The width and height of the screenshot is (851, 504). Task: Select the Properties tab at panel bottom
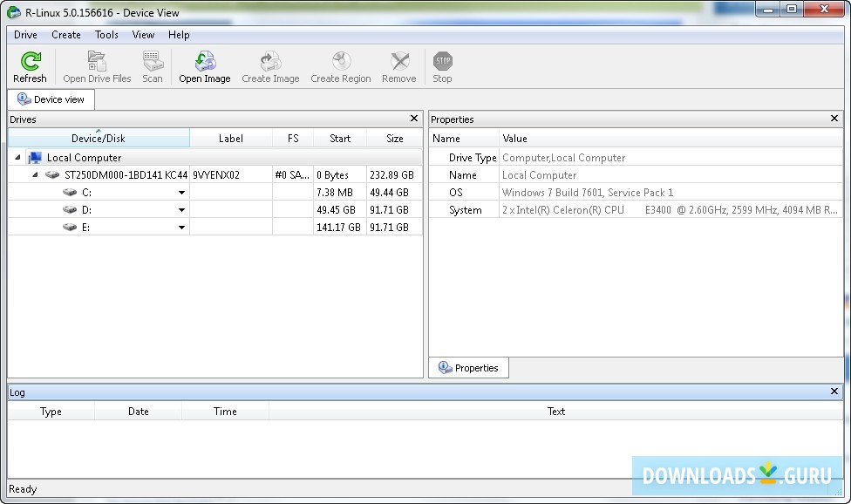point(469,367)
